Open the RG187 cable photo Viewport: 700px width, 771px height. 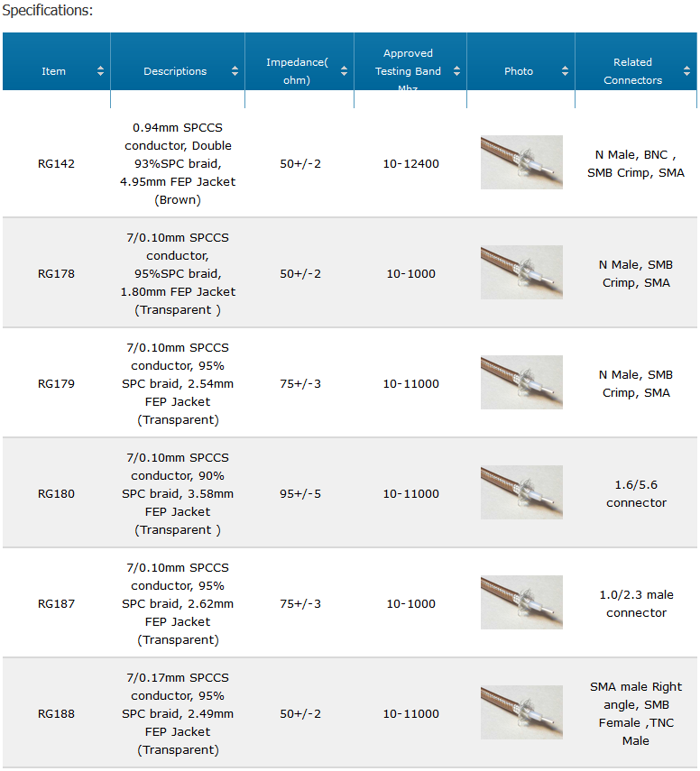(x=521, y=602)
